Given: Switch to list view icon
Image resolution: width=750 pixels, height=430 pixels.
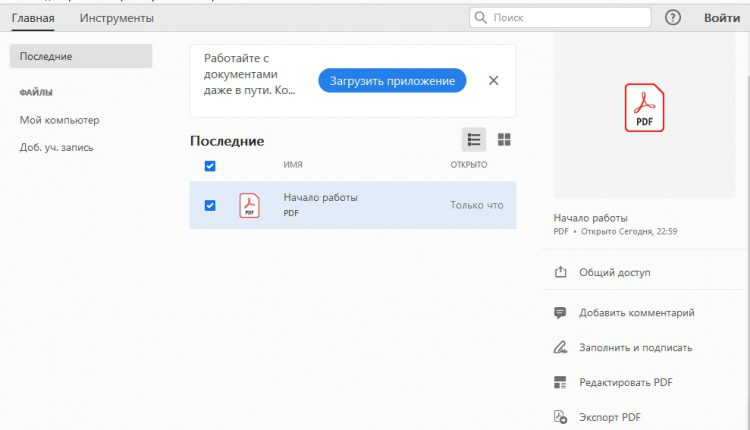Looking at the screenshot, I should pos(474,140).
